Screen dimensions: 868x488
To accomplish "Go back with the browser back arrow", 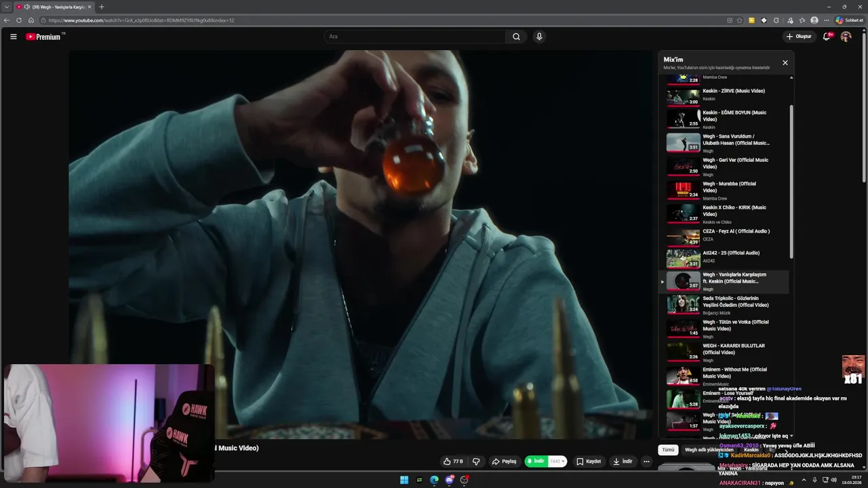I will [7, 20].
